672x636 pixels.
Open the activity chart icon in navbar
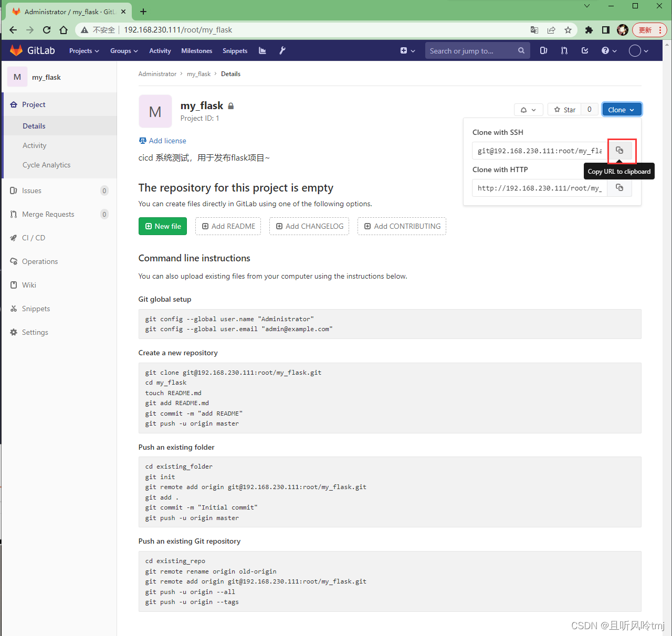262,51
